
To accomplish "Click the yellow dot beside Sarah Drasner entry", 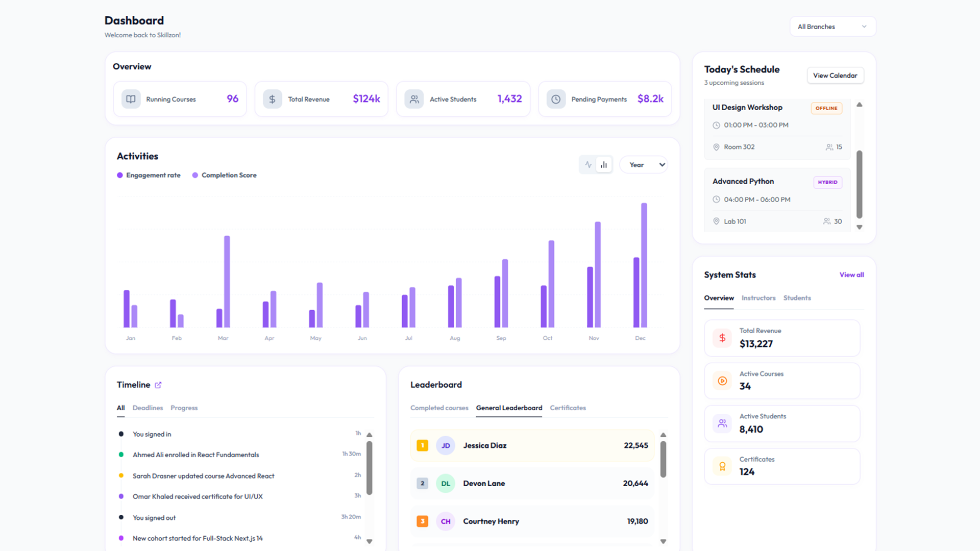I will (121, 475).
